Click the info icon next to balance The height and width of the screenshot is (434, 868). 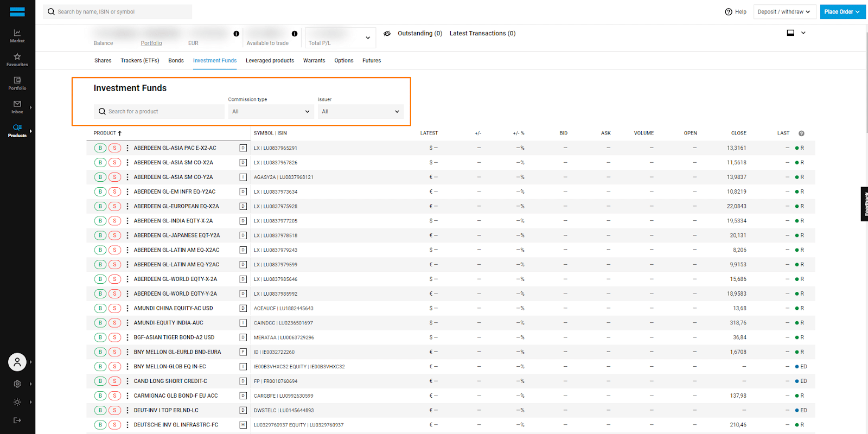(237, 34)
